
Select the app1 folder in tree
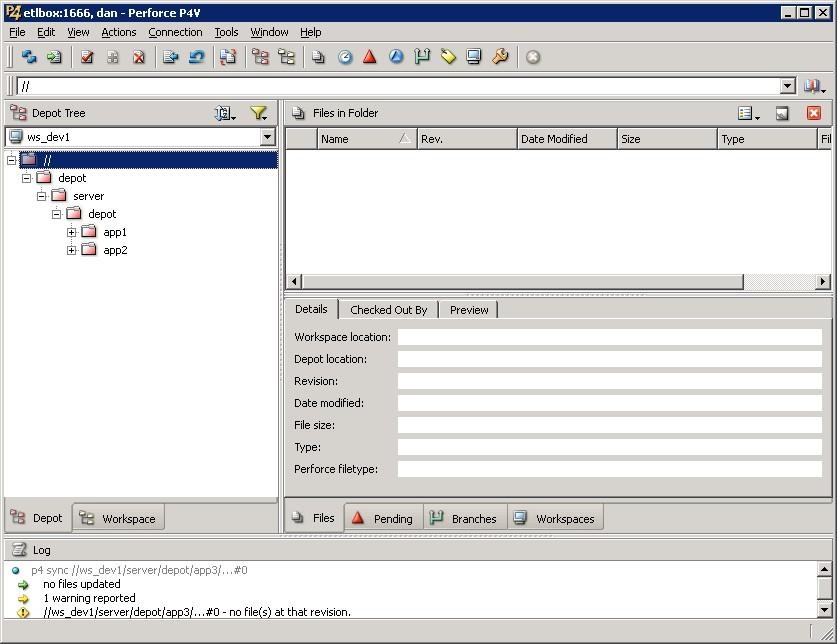(115, 232)
